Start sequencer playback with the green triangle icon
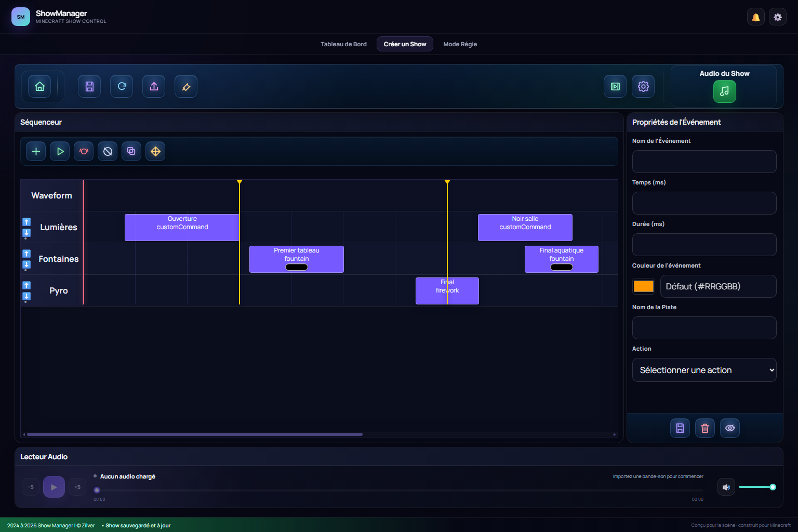 (60, 151)
